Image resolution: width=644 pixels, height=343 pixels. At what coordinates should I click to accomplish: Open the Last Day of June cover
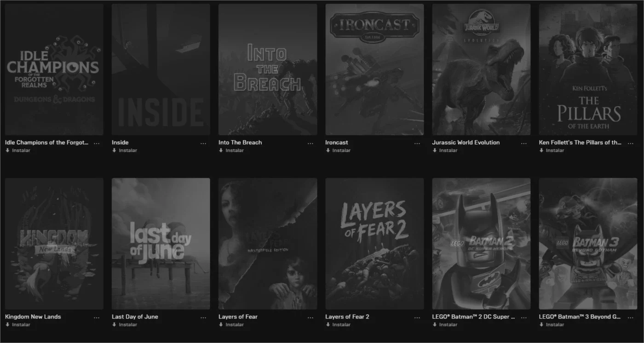point(161,244)
